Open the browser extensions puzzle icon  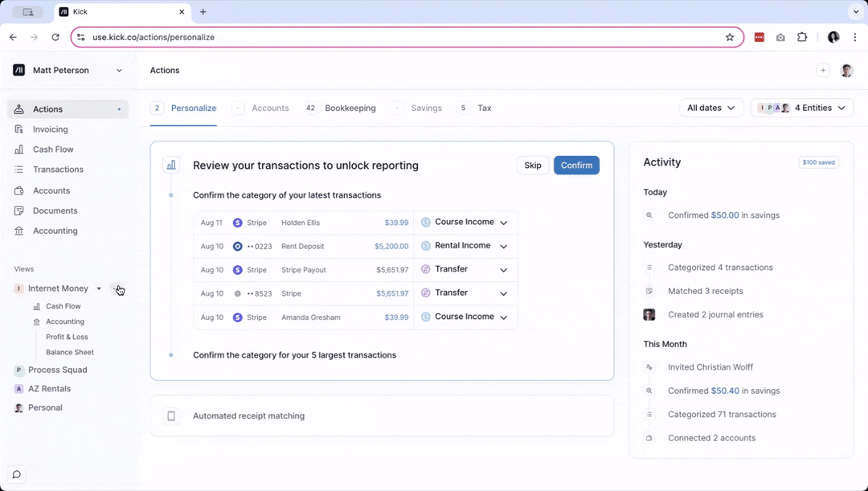click(802, 37)
